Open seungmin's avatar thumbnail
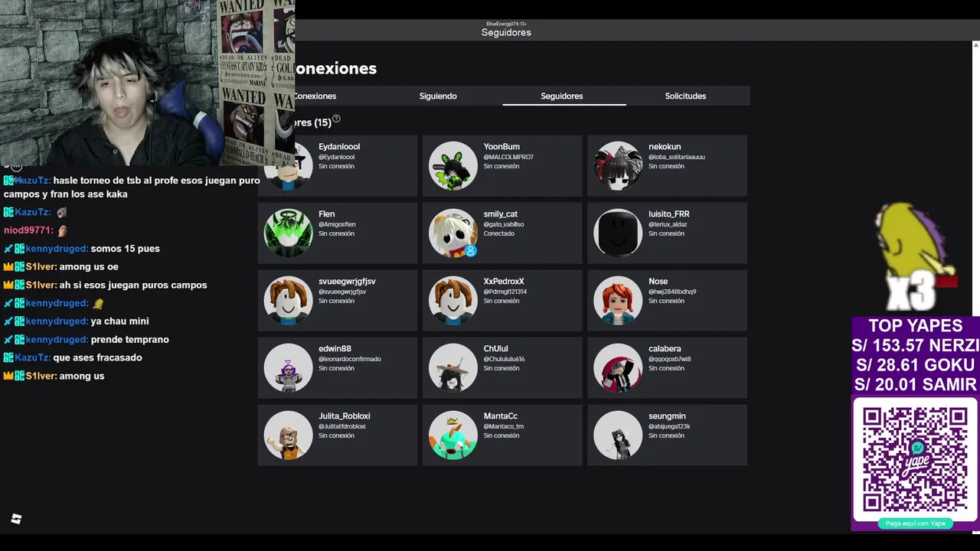The image size is (980, 551). 618,435
